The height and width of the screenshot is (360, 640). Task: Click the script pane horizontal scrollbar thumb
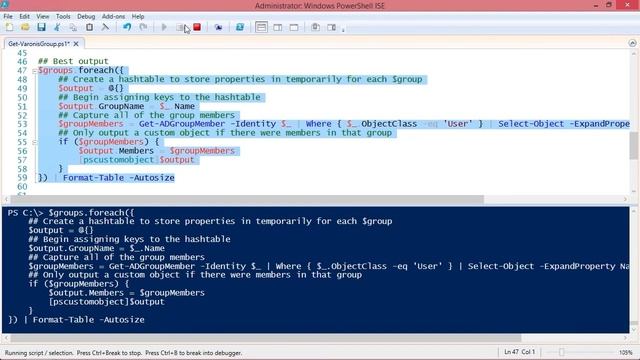click(x=247, y=200)
